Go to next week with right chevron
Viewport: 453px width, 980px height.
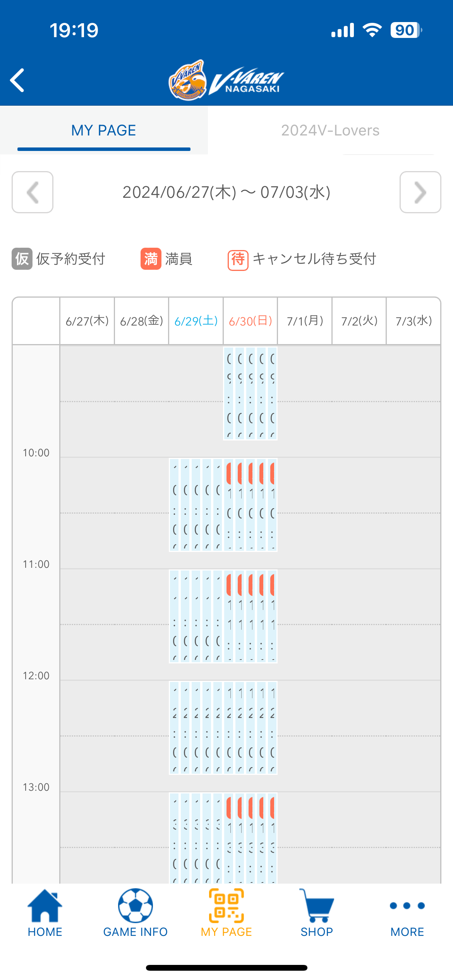coord(420,192)
